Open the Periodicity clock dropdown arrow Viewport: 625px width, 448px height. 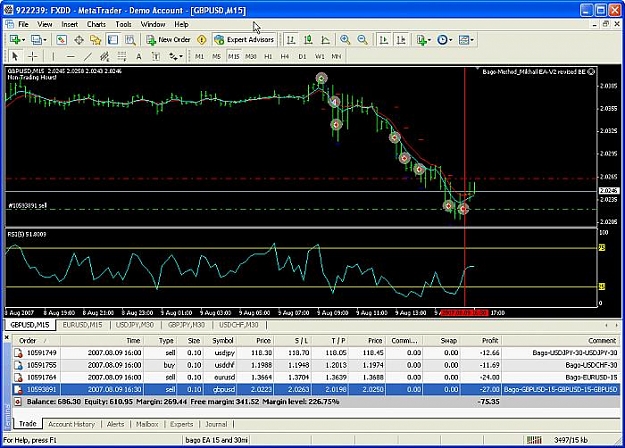(451, 40)
